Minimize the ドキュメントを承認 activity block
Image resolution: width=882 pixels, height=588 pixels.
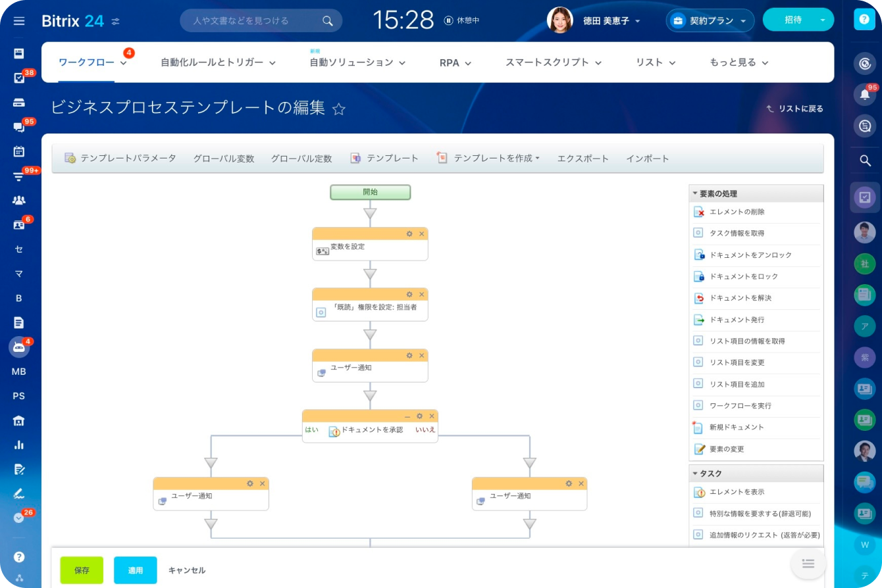tap(407, 416)
